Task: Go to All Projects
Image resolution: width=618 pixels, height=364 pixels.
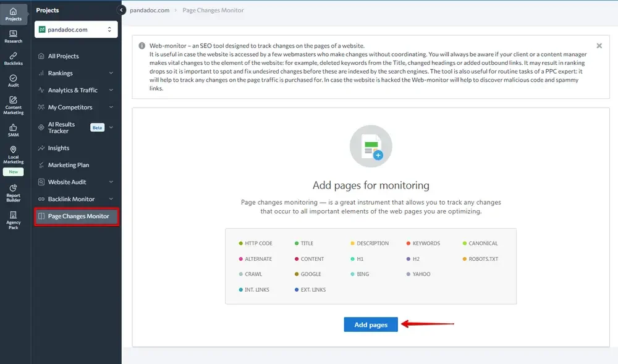Action: [64, 56]
